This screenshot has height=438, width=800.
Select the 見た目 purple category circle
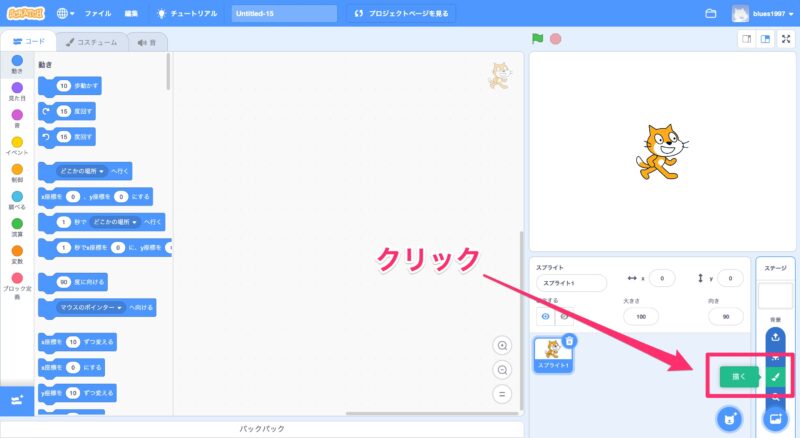(17, 88)
